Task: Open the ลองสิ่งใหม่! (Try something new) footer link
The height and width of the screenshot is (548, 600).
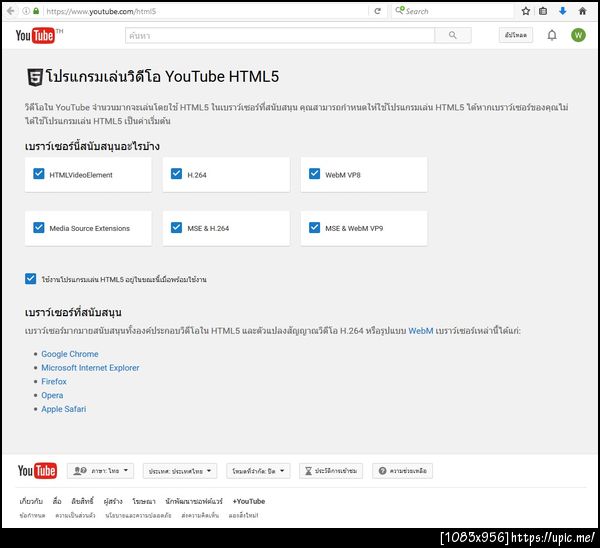Action: coord(244,515)
